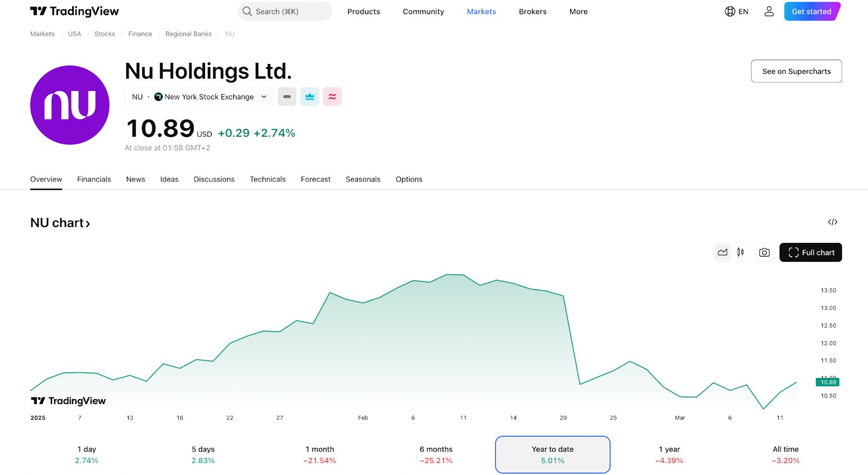Select the area chart style toggle

pyautogui.click(x=723, y=252)
